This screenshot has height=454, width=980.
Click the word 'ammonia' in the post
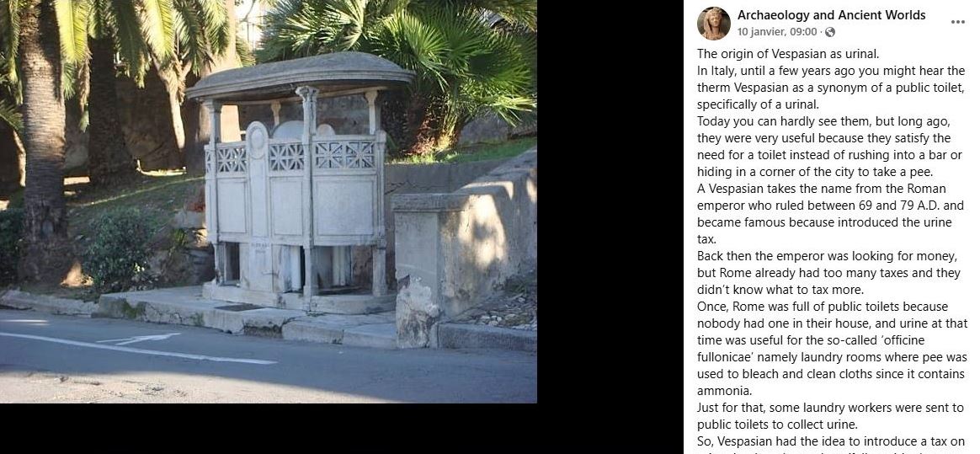pos(724,391)
